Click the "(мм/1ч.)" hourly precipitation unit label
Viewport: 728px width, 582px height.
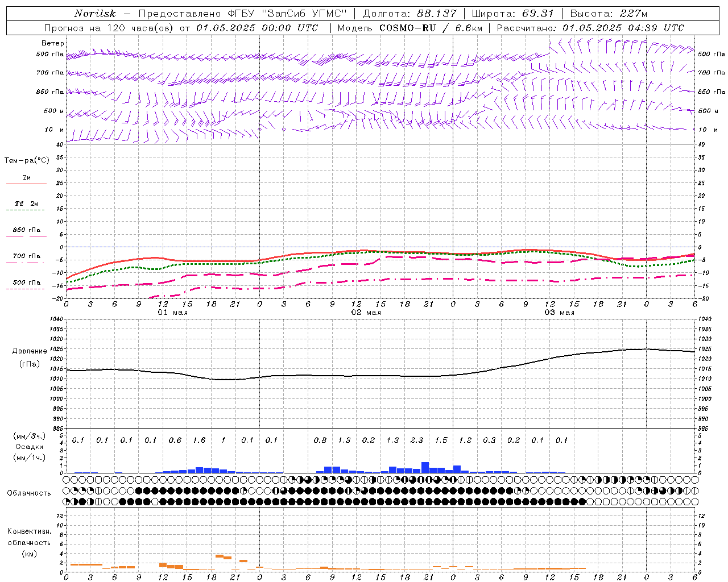coord(30,458)
